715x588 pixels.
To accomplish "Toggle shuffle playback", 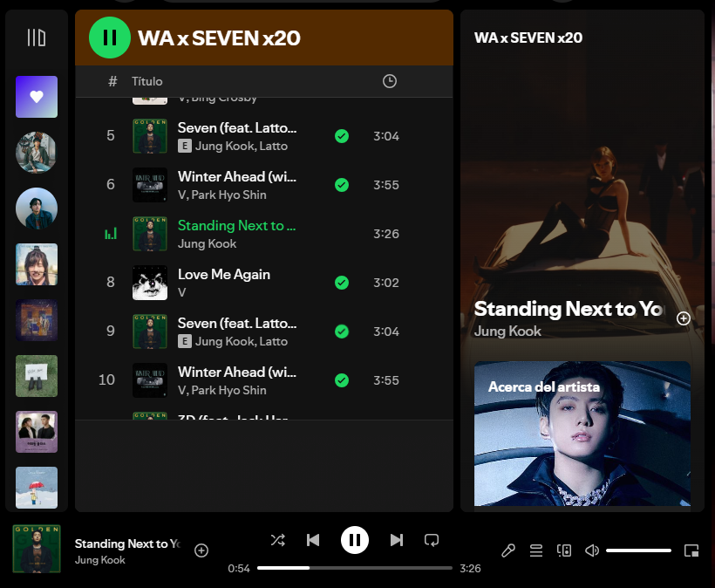I will click(277, 540).
